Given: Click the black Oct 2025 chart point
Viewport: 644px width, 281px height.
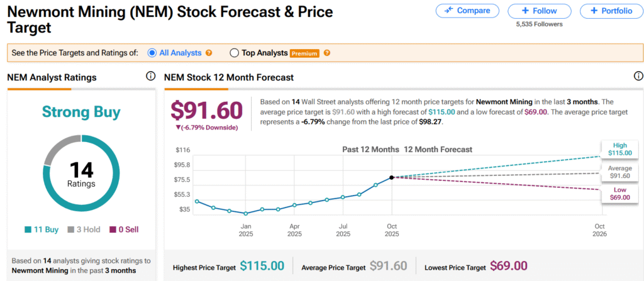Looking at the screenshot, I should [391, 178].
